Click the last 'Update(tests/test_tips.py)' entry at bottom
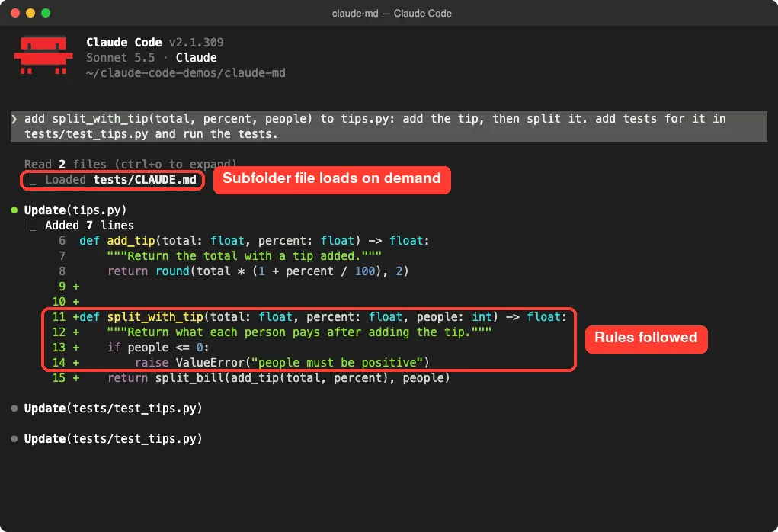Image resolution: width=778 pixels, height=532 pixels. pos(113,439)
